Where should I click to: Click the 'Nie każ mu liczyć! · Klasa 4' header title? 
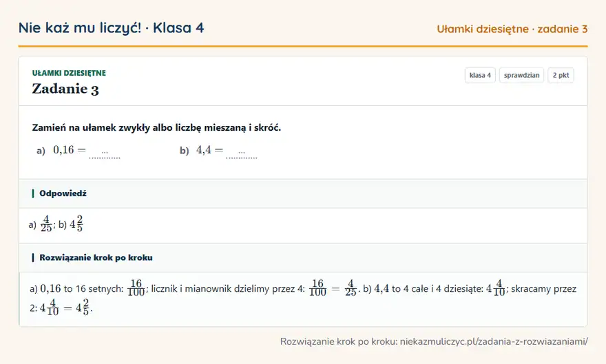[x=112, y=28]
